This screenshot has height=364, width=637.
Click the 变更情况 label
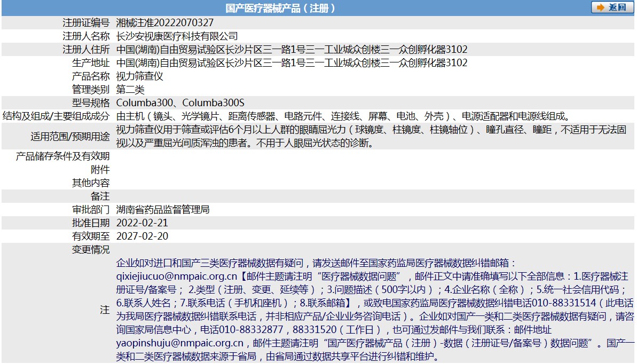click(x=91, y=250)
